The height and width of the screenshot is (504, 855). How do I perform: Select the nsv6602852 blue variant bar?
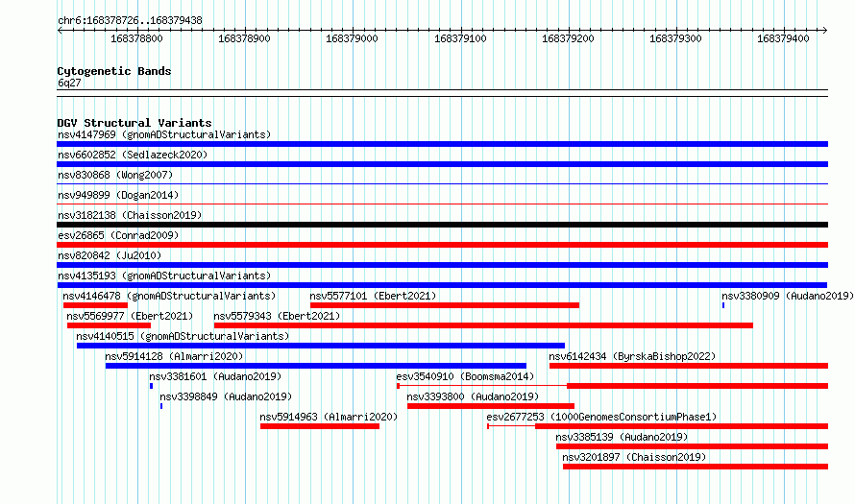click(442, 164)
